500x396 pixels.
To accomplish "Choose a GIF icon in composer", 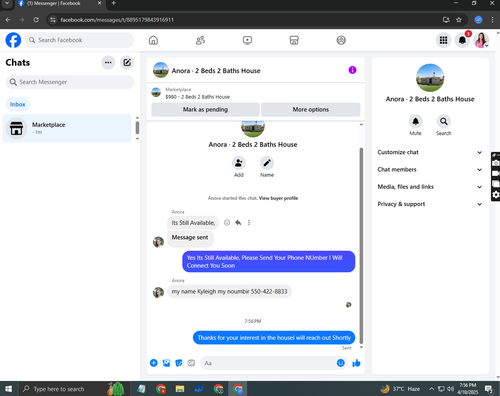I will tap(191, 363).
